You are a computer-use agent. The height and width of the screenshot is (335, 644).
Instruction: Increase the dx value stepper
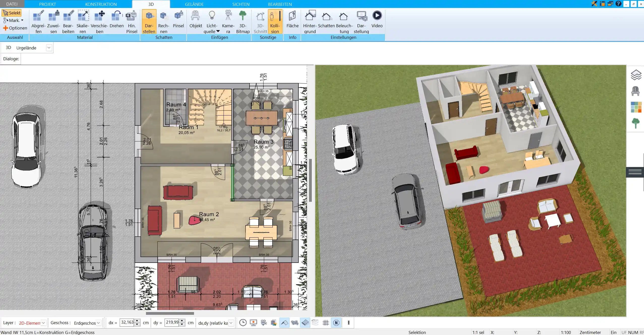coord(137,321)
